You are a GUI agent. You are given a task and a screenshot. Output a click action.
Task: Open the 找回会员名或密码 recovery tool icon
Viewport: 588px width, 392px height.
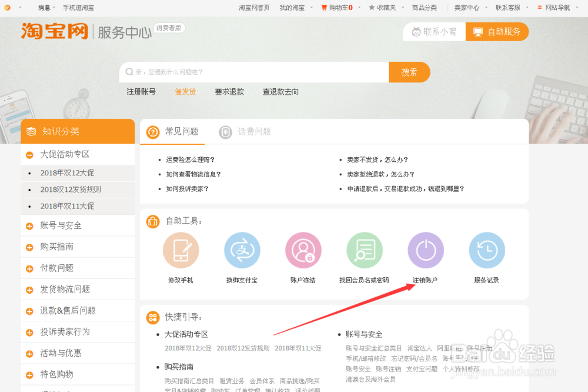[x=365, y=250]
